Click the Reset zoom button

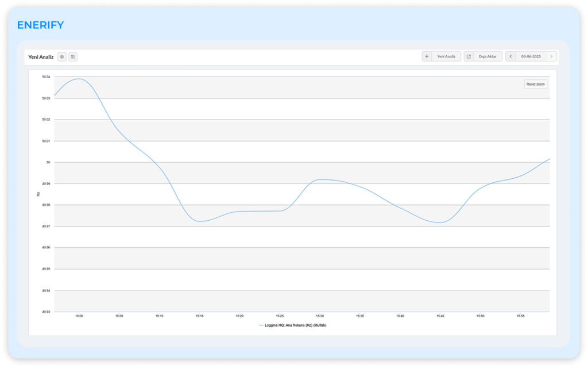click(535, 84)
